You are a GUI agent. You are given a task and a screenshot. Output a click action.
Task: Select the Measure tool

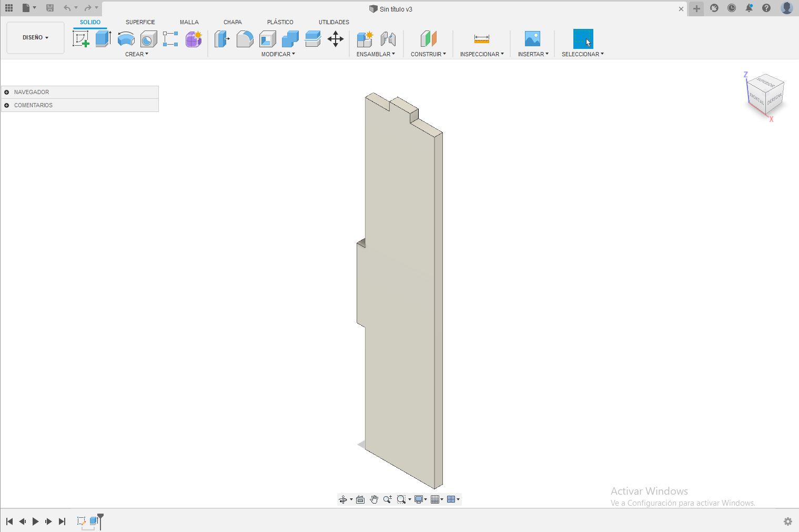pyautogui.click(x=482, y=39)
